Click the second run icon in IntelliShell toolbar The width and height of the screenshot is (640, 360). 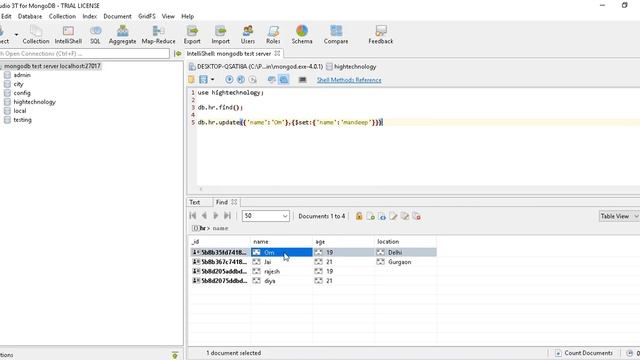pyautogui.click(x=241, y=80)
